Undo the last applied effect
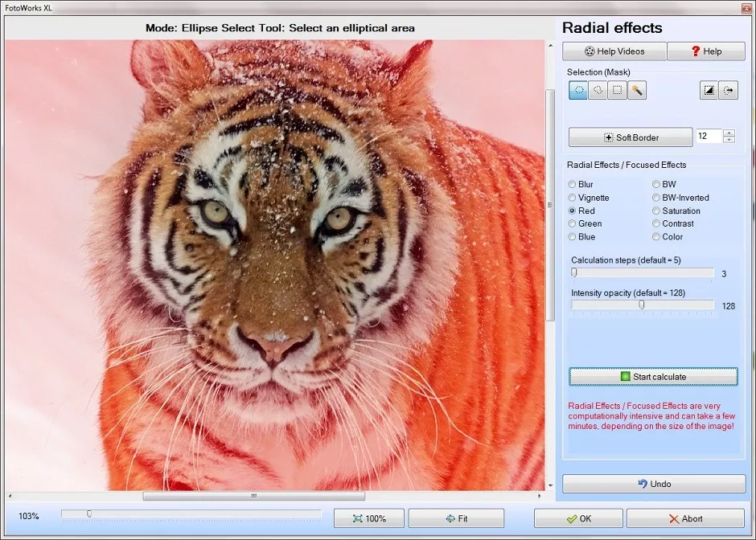 click(x=653, y=484)
